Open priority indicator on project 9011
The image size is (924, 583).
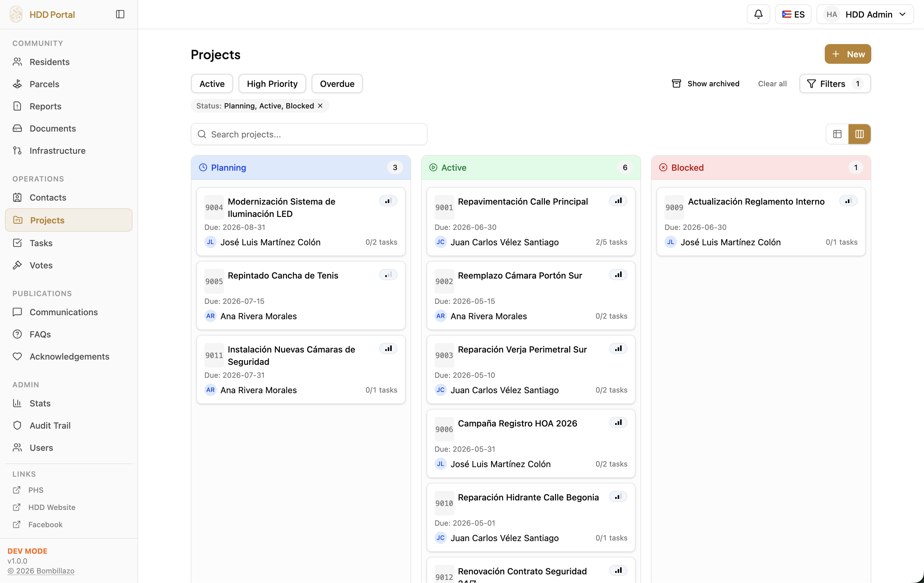pos(388,349)
